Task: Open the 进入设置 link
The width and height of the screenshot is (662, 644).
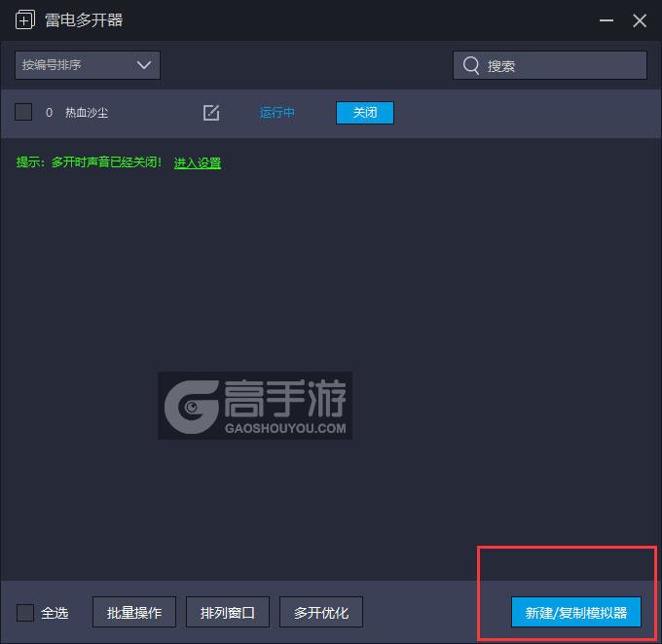Action: [x=198, y=162]
